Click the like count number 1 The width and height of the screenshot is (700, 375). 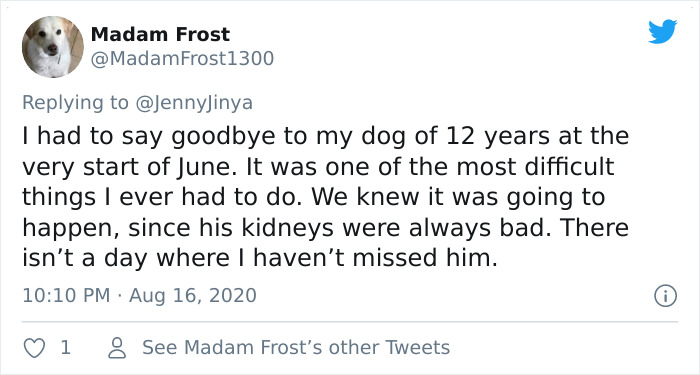point(66,347)
